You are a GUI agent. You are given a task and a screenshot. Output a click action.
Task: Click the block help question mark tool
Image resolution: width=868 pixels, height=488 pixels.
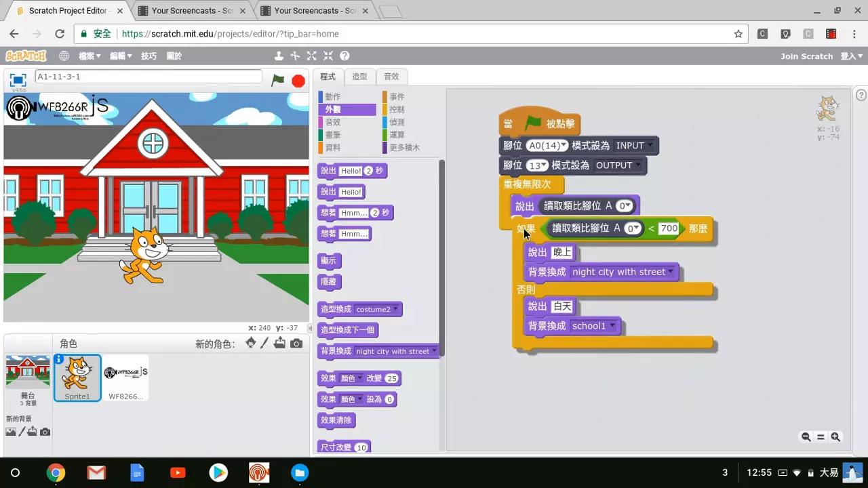[x=344, y=56]
